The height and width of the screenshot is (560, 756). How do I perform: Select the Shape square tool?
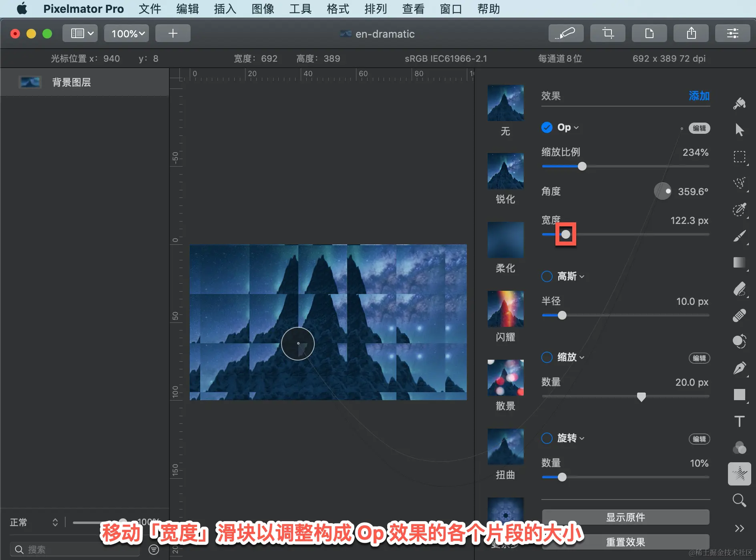739,395
